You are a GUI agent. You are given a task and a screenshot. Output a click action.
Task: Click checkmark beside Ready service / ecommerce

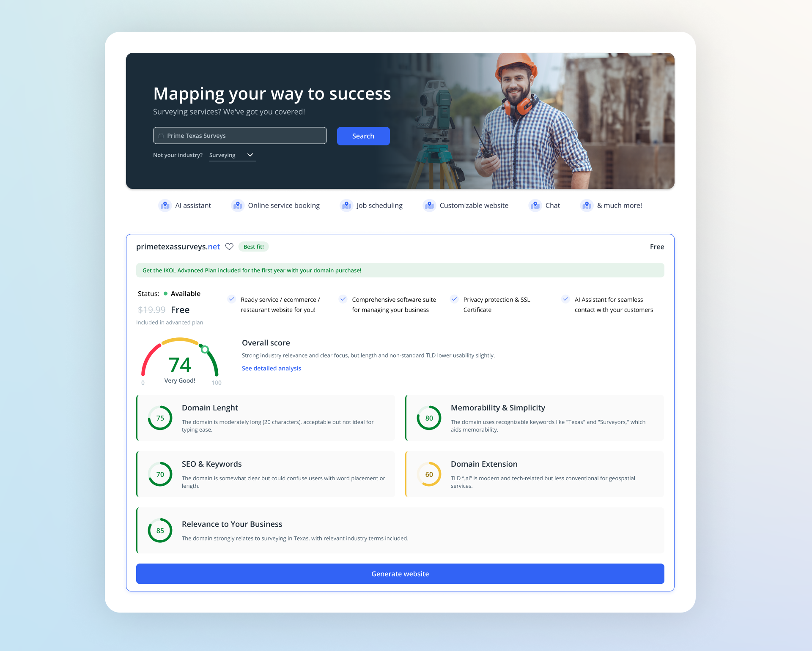point(231,299)
